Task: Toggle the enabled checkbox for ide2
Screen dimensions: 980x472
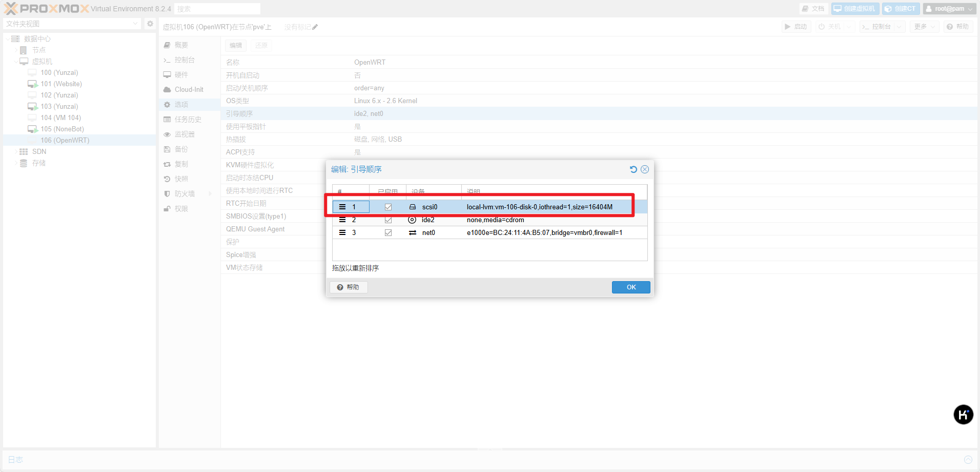Action: pos(388,220)
